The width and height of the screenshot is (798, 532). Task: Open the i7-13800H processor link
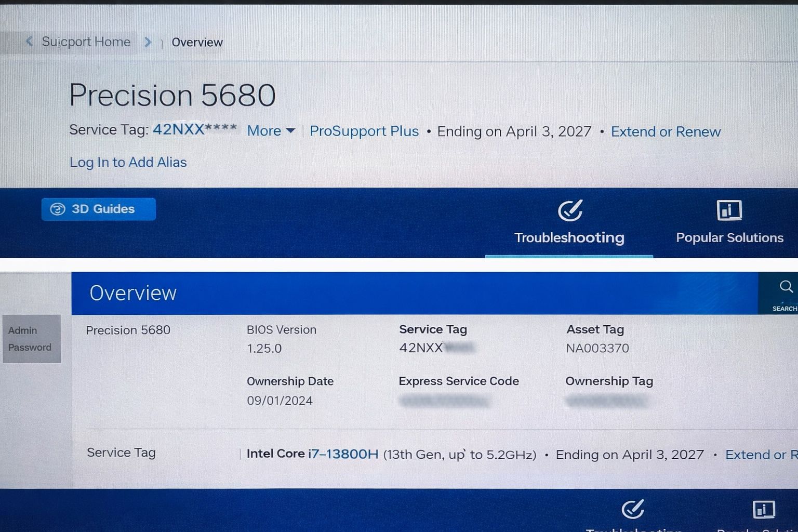pos(343,454)
